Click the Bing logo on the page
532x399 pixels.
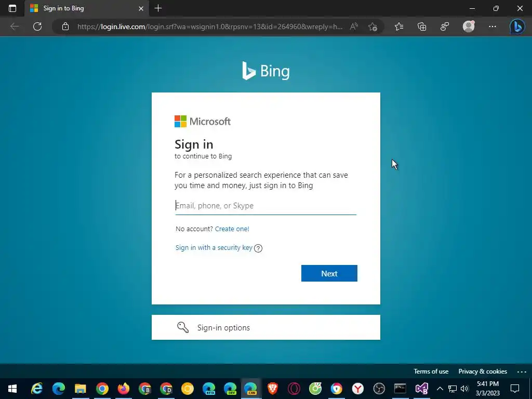265,71
